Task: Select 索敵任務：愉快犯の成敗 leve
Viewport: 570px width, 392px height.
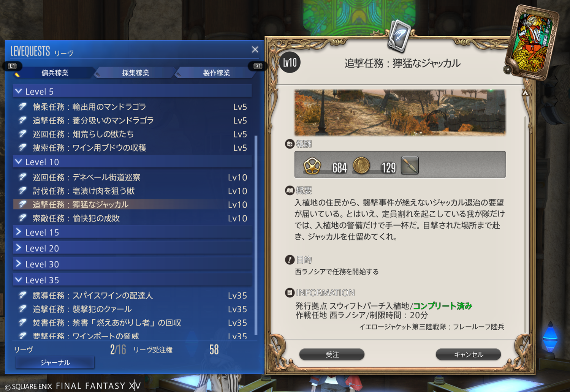Action: pyautogui.click(x=133, y=218)
